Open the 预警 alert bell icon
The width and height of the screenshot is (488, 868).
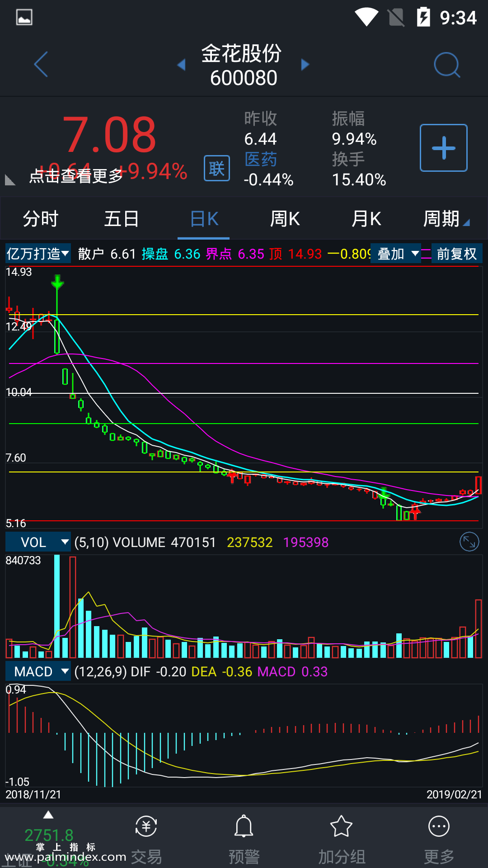pyautogui.click(x=244, y=826)
